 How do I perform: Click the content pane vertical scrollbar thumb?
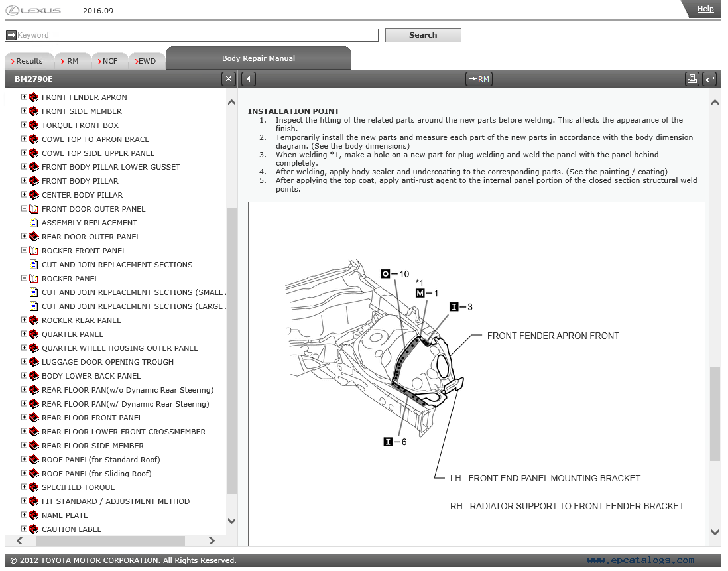(715, 414)
